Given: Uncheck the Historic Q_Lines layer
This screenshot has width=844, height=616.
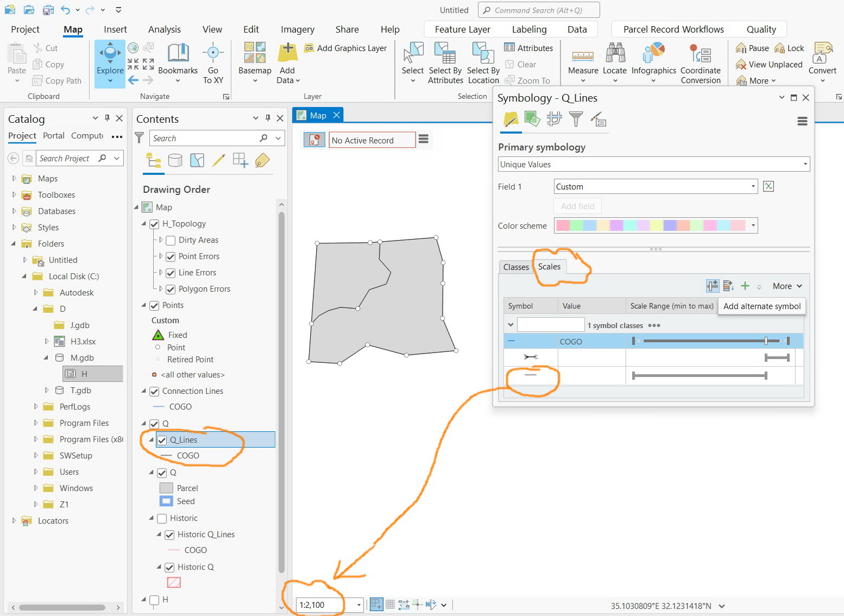Looking at the screenshot, I should point(170,534).
